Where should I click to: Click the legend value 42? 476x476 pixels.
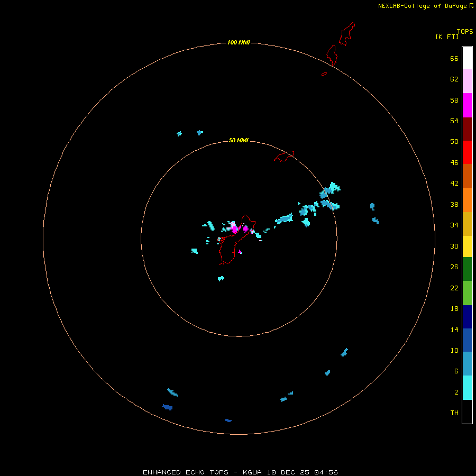click(454, 184)
